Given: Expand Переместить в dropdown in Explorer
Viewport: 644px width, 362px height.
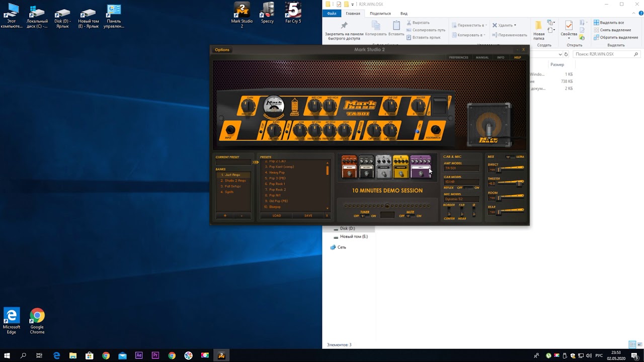Looking at the screenshot, I should (x=487, y=25).
